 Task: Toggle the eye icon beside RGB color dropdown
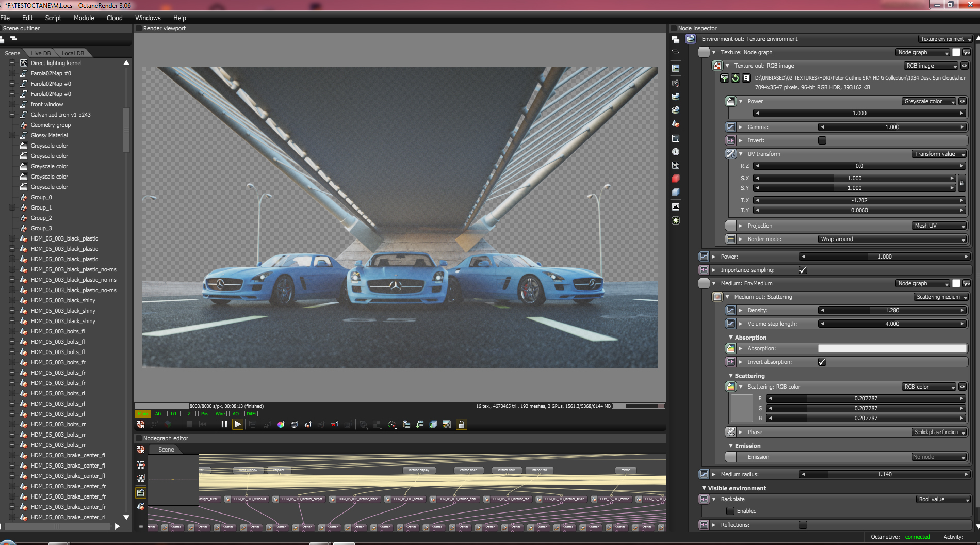[x=962, y=387]
